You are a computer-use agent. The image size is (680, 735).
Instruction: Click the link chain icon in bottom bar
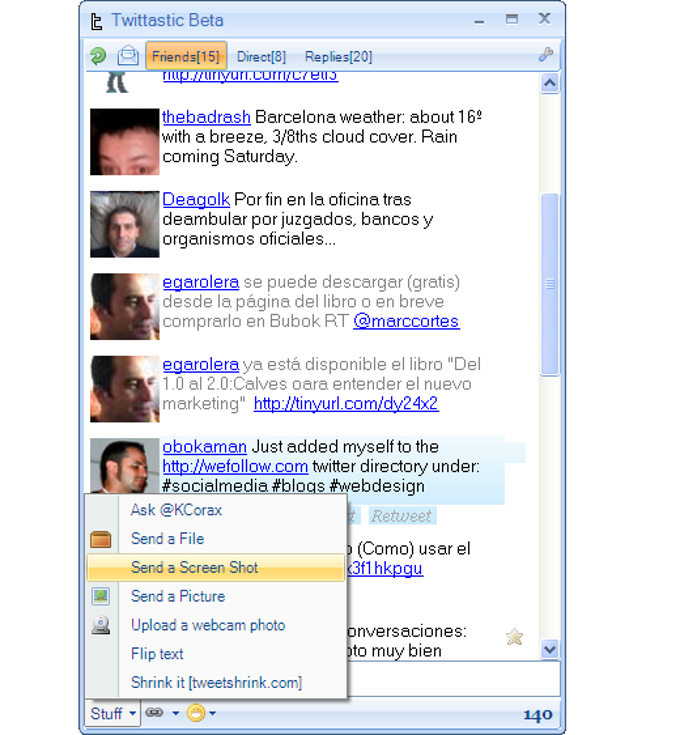(154, 713)
